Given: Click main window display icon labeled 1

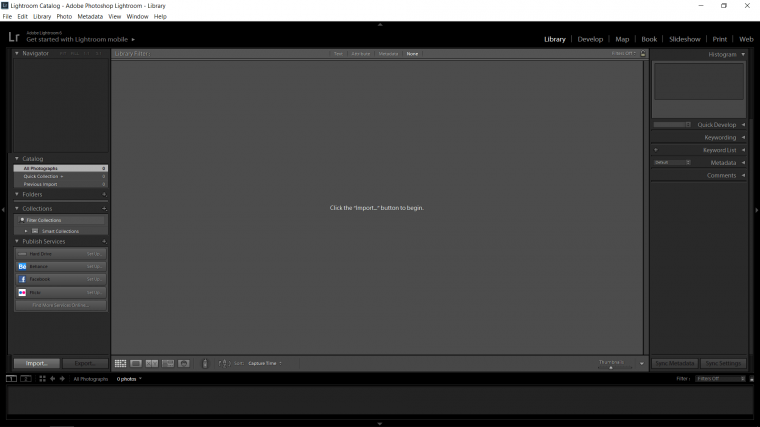Looking at the screenshot, I should tap(11, 379).
